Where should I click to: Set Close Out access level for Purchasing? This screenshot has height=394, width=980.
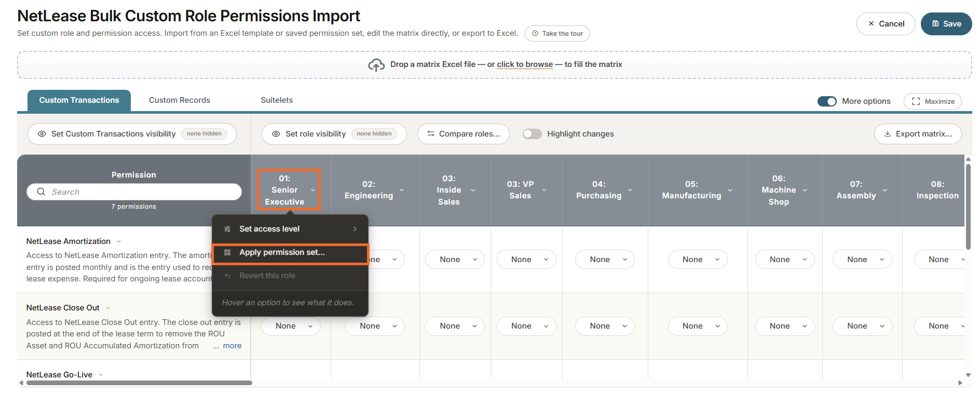605,326
